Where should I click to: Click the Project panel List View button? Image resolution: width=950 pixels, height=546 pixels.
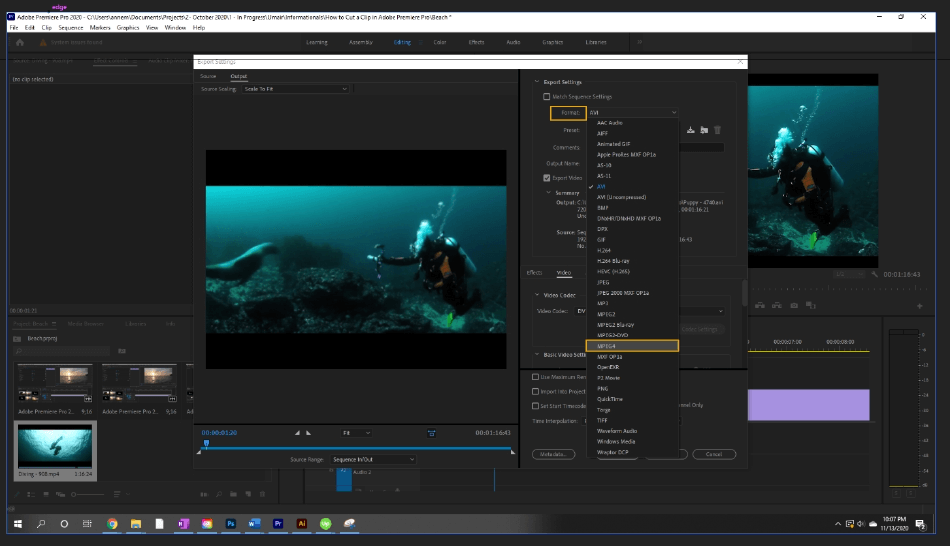pyautogui.click(x=30, y=494)
